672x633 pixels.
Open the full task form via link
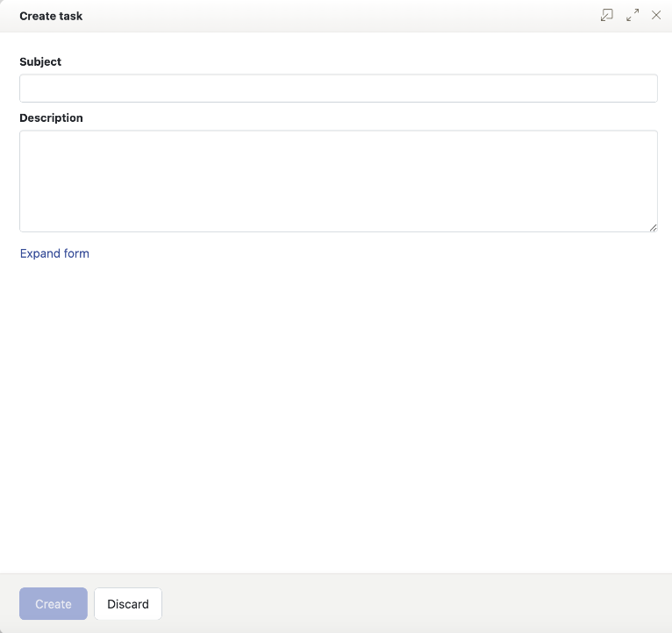54,253
